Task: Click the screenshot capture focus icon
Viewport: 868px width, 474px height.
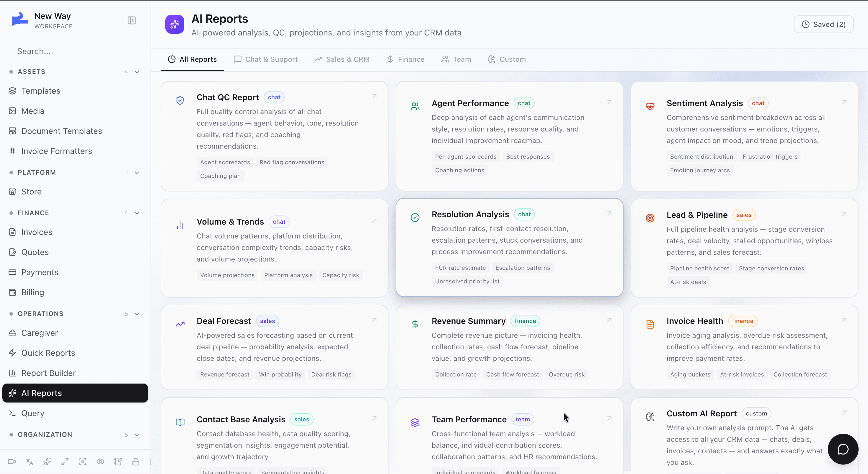Action: (83, 462)
